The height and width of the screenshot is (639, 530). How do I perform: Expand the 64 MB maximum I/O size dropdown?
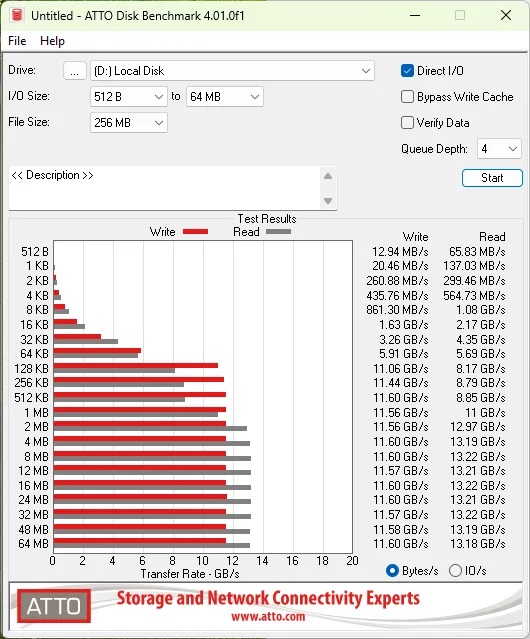click(224, 97)
